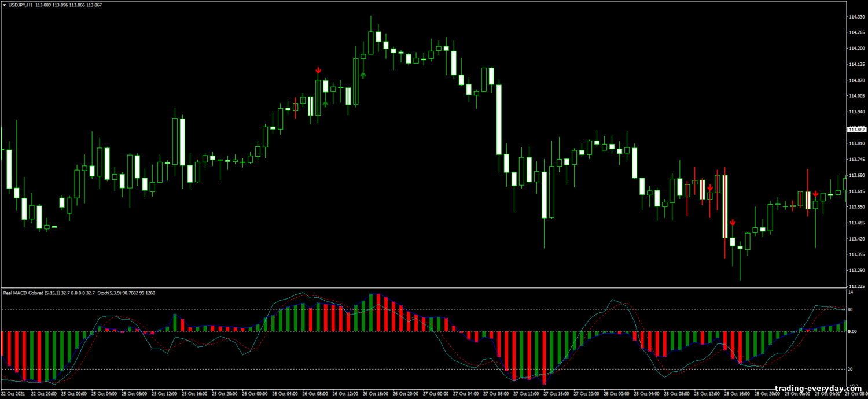868x399 pixels.
Task: Select the Real MACD Colored indicator label
Action: pos(24,293)
